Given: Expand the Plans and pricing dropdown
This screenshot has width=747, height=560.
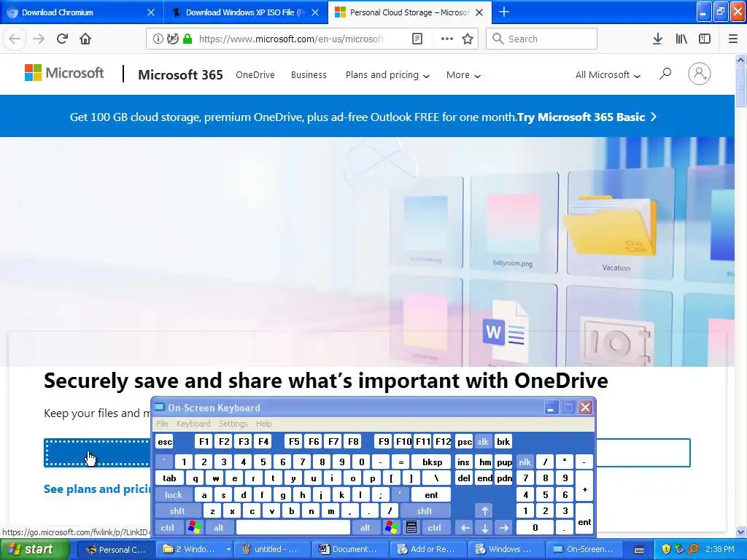Looking at the screenshot, I should point(387,75).
